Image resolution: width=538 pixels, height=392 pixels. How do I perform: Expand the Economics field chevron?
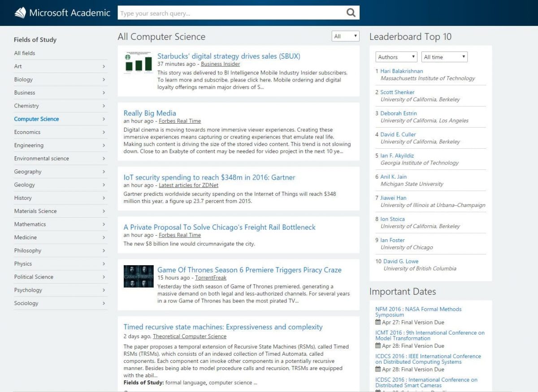[x=104, y=132]
